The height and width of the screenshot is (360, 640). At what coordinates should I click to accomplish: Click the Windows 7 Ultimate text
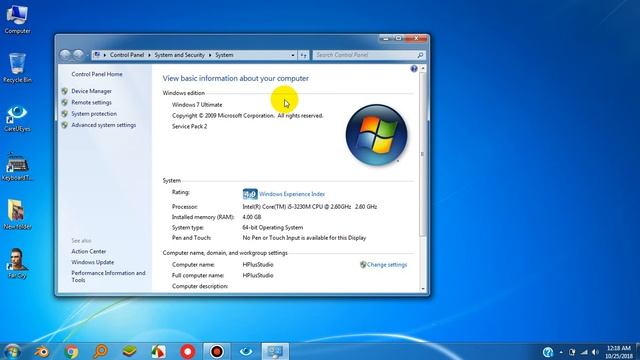point(197,104)
